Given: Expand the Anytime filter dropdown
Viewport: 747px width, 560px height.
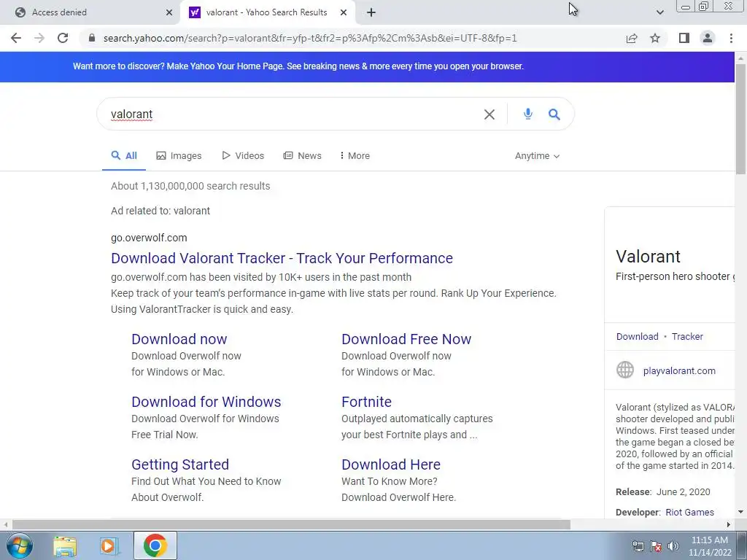Looking at the screenshot, I should pos(537,156).
